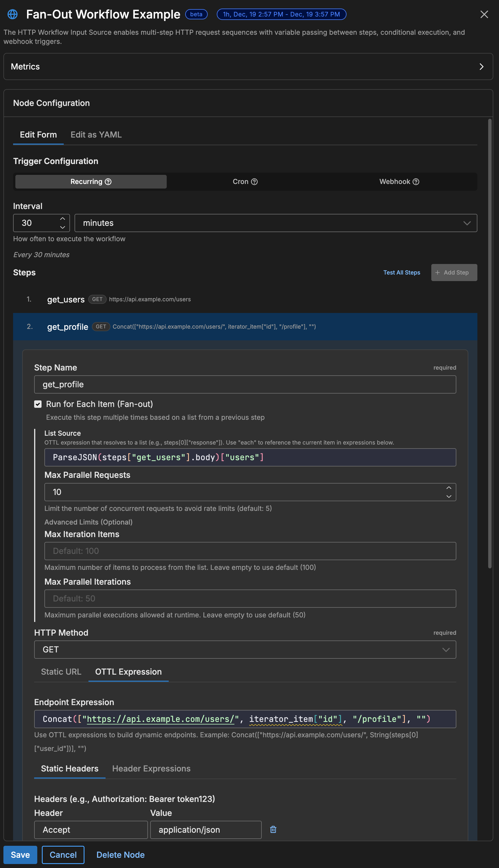Click the help icon next to Webhook
Viewport: 499px width, 868px height.
pyautogui.click(x=416, y=181)
